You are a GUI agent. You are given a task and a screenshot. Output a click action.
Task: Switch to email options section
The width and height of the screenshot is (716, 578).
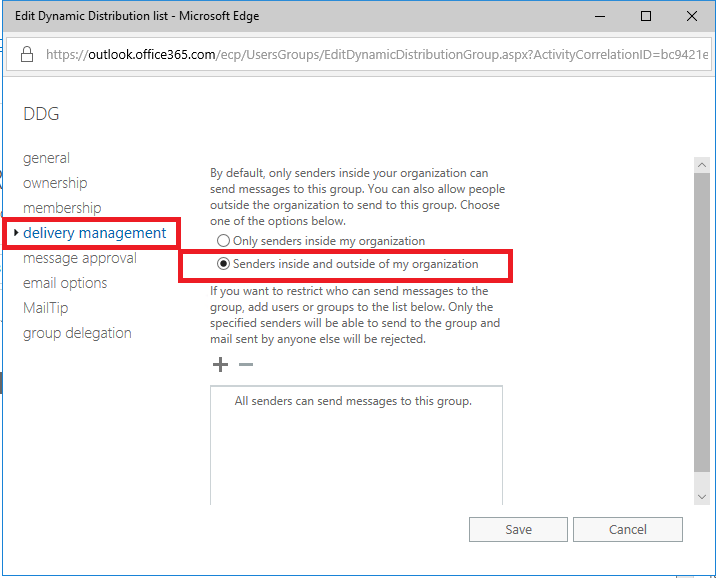[65, 283]
